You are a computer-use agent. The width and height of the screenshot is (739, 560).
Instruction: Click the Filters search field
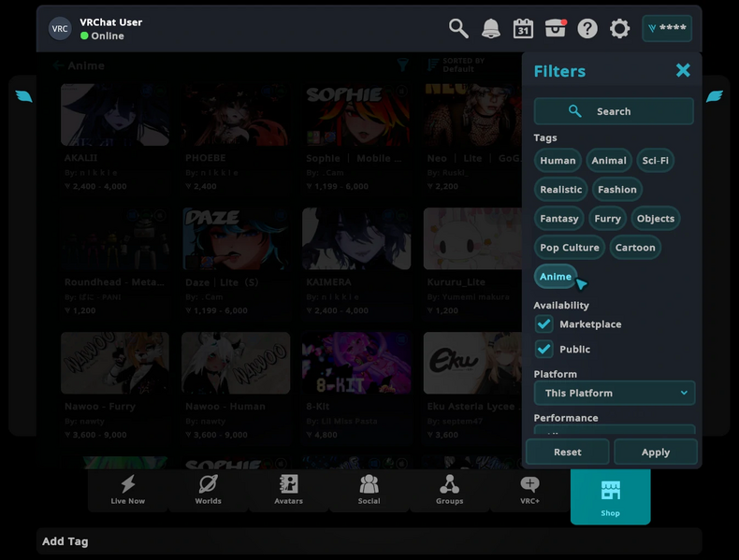pyautogui.click(x=614, y=111)
